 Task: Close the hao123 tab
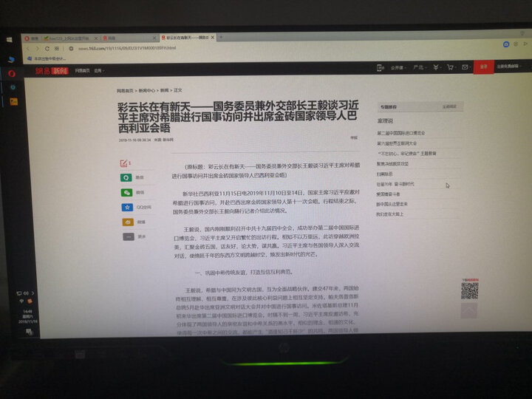point(96,38)
